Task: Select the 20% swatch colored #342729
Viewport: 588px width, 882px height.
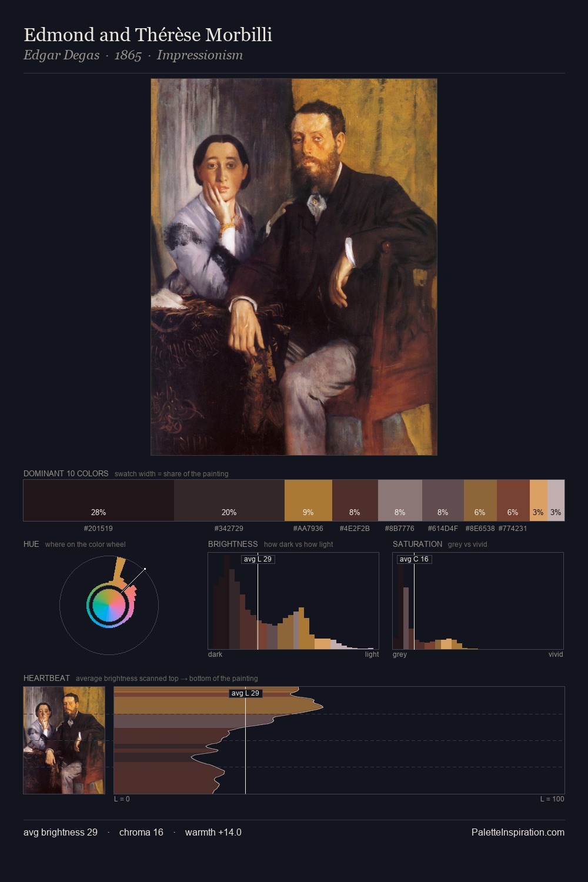Action: (229, 500)
